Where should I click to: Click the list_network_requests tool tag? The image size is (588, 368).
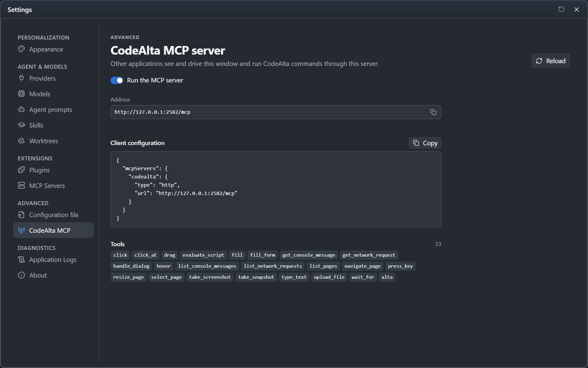(273, 266)
